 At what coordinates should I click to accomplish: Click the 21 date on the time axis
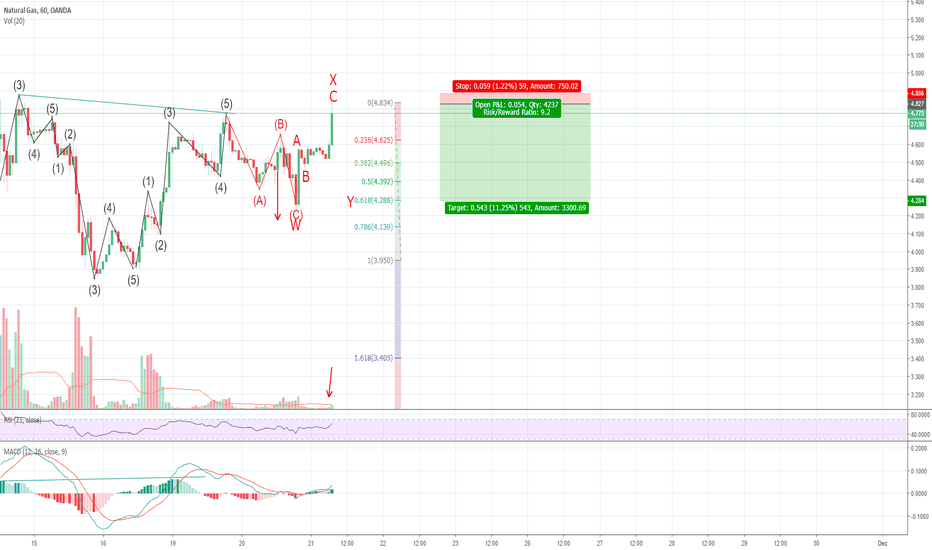click(311, 543)
